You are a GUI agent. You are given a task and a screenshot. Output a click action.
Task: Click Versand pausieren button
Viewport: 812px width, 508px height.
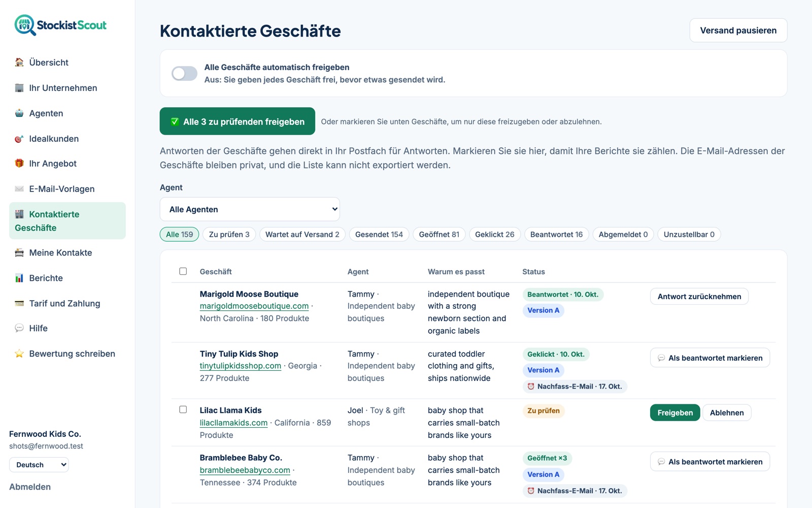pos(738,30)
